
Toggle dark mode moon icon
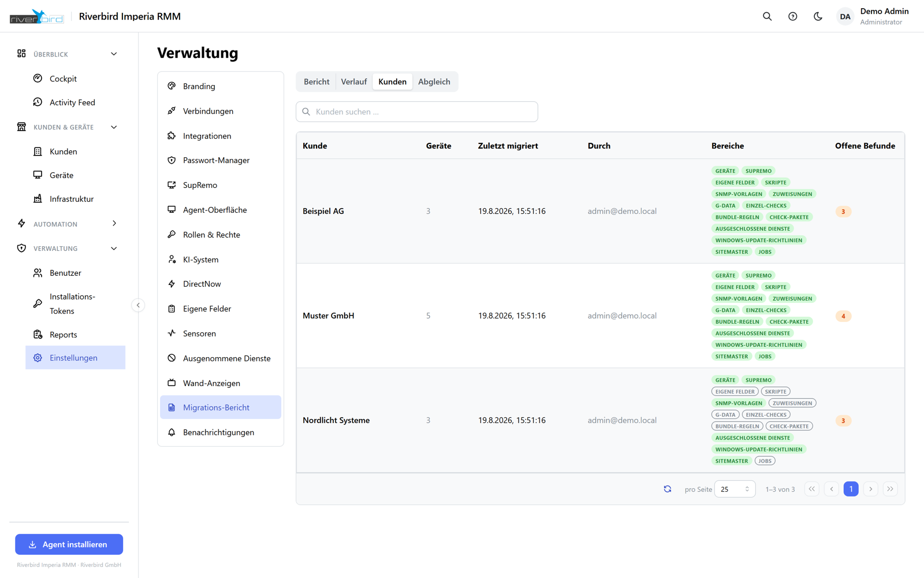(x=818, y=16)
